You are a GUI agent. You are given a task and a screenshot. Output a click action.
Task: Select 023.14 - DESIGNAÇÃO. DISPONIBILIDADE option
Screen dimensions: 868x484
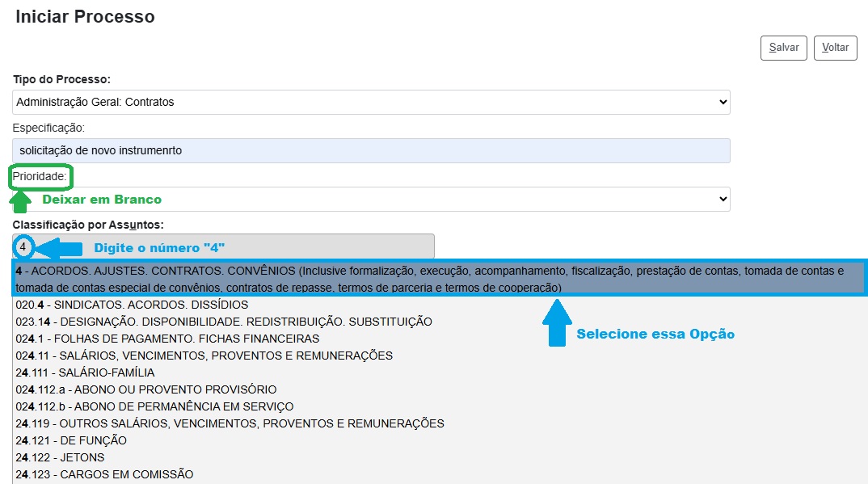[x=224, y=322]
